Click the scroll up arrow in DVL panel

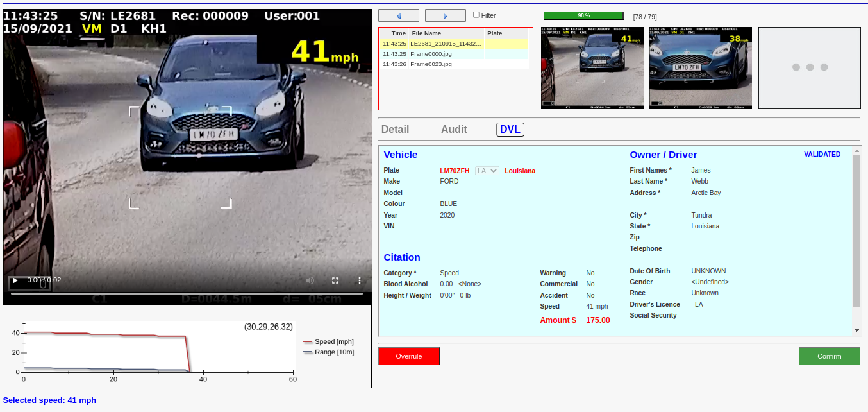point(857,152)
